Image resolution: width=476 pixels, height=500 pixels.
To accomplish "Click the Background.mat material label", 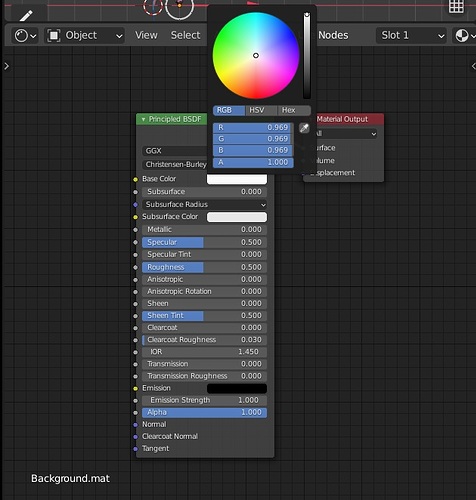I will (x=70, y=479).
